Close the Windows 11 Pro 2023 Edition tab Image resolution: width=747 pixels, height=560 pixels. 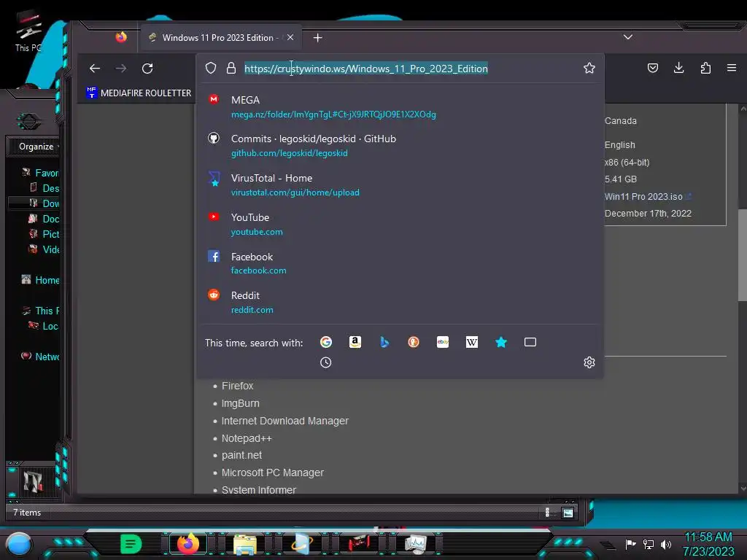point(290,37)
